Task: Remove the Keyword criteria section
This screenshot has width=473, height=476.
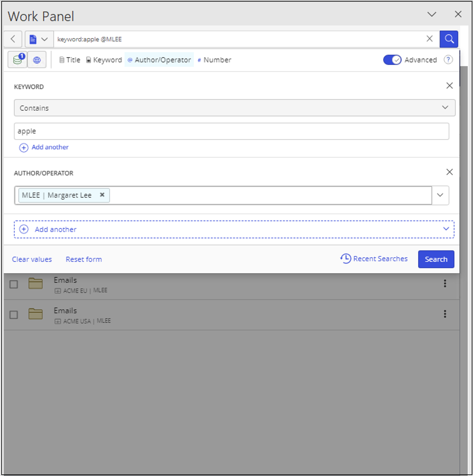Action: [449, 85]
